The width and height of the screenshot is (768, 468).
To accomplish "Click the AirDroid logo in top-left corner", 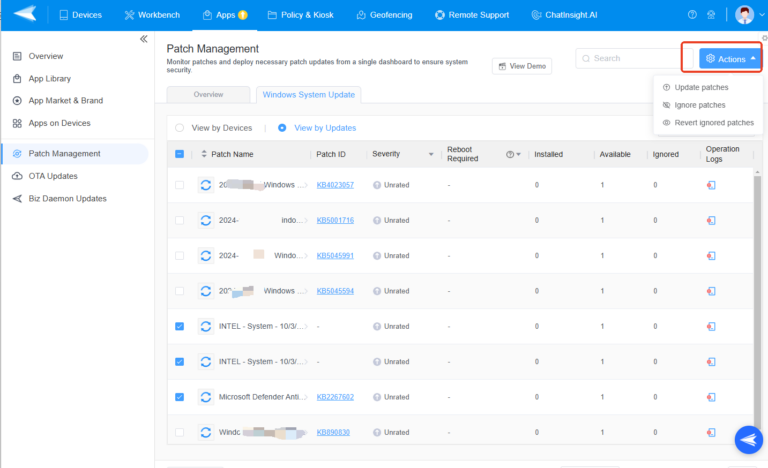I will pos(25,15).
